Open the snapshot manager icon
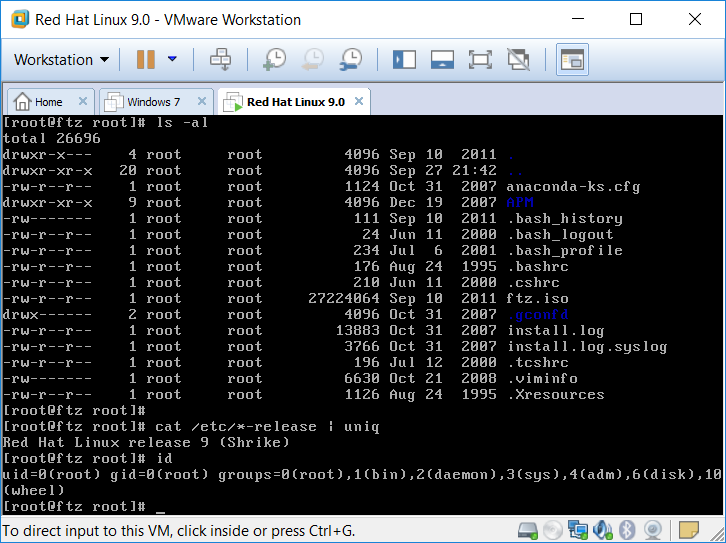This screenshot has height=543, width=726. click(x=350, y=60)
